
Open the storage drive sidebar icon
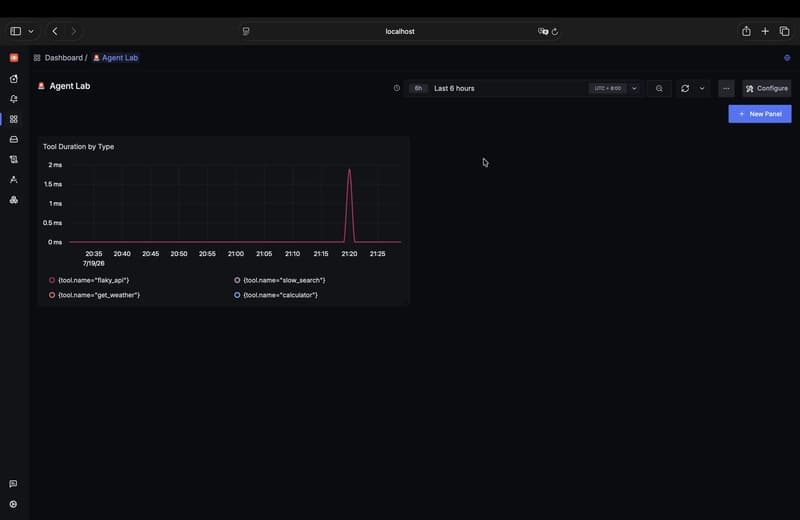click(x=14, y=139)
